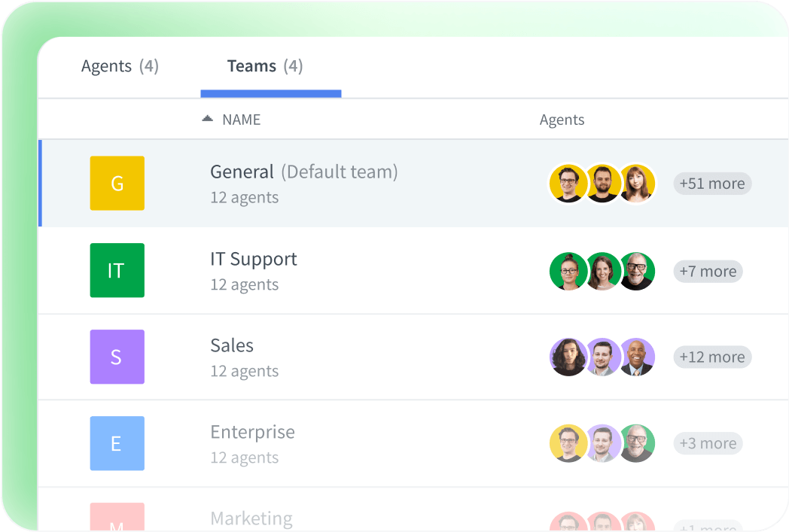
Task: Show the +12 more agents in Sales
Action: click(711, 357)
